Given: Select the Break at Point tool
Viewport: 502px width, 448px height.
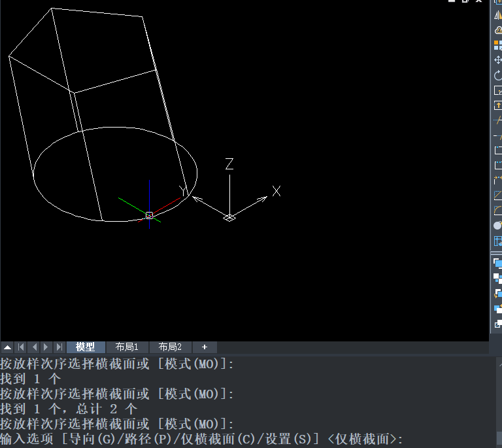Looking at the screenshot, I should [498, 150].
